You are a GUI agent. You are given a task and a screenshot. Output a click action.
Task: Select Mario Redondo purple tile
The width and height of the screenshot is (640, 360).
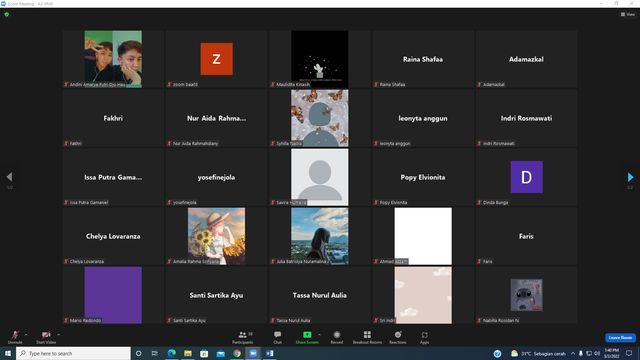[113, 295]
